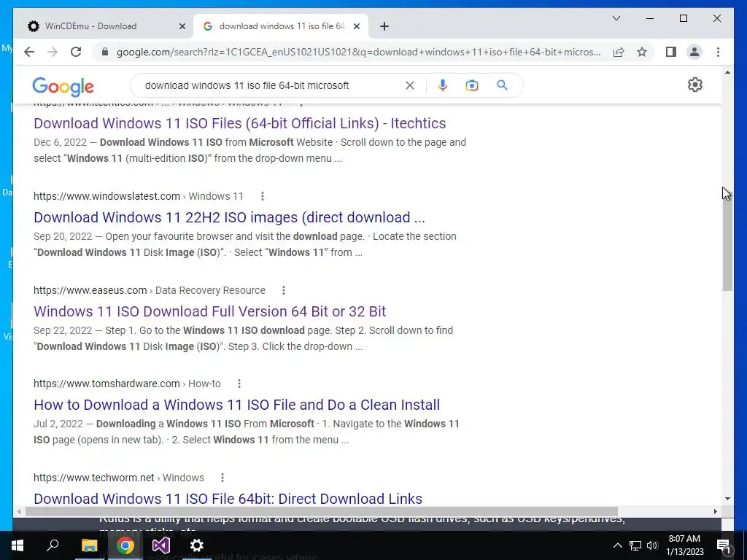This screenshot has height=560, width=747.
Task: Click the vertical scrollbar thumb
Action: (727, 238)
